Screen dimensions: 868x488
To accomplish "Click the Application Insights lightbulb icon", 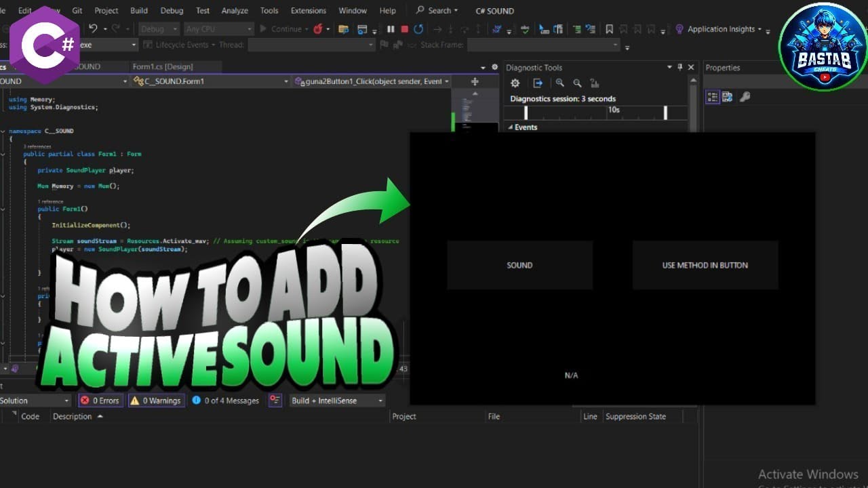I will 679,29.
